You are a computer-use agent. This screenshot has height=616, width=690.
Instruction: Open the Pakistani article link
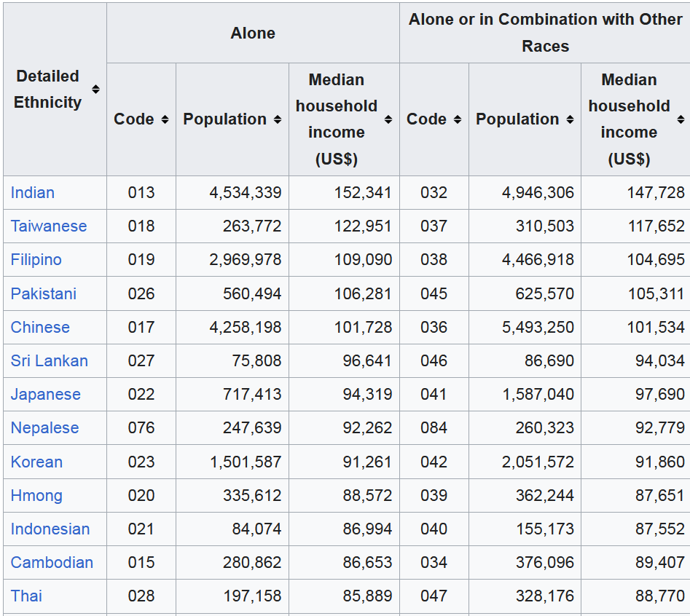coord(44,293)
